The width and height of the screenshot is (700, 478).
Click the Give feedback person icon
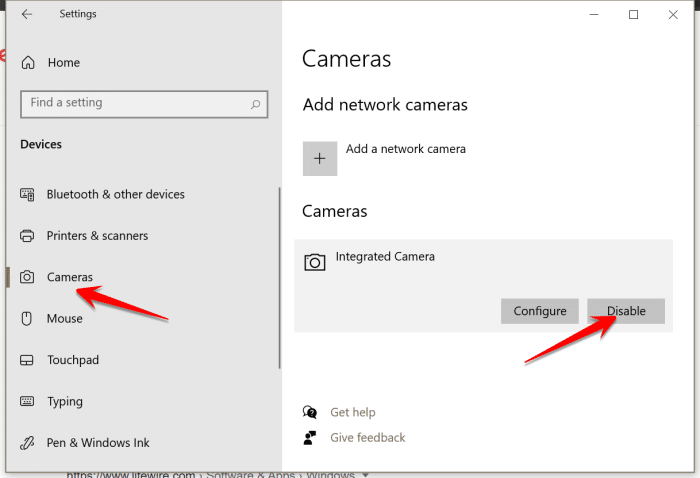pos(310,438)
